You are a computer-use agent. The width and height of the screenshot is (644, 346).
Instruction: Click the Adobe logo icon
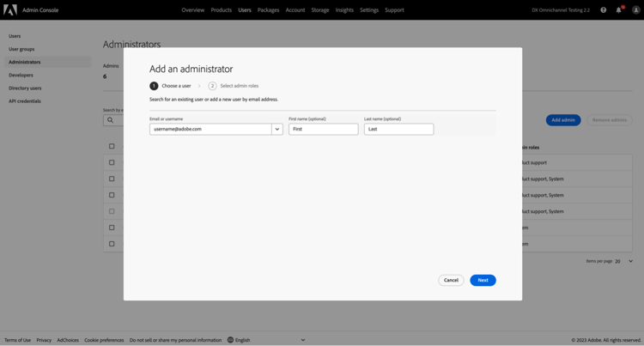10,9
